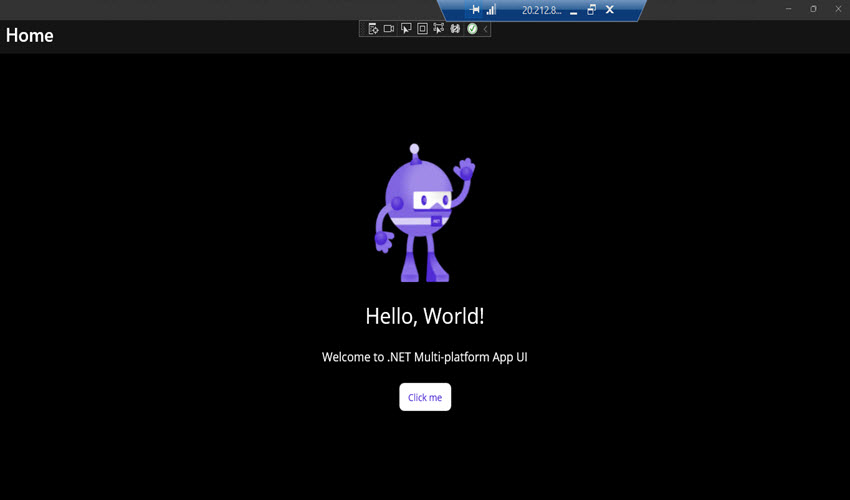The height and width of the screenshot is (500, 850).
Task: Click the connection signal strength icon
Action: (491, 9)
